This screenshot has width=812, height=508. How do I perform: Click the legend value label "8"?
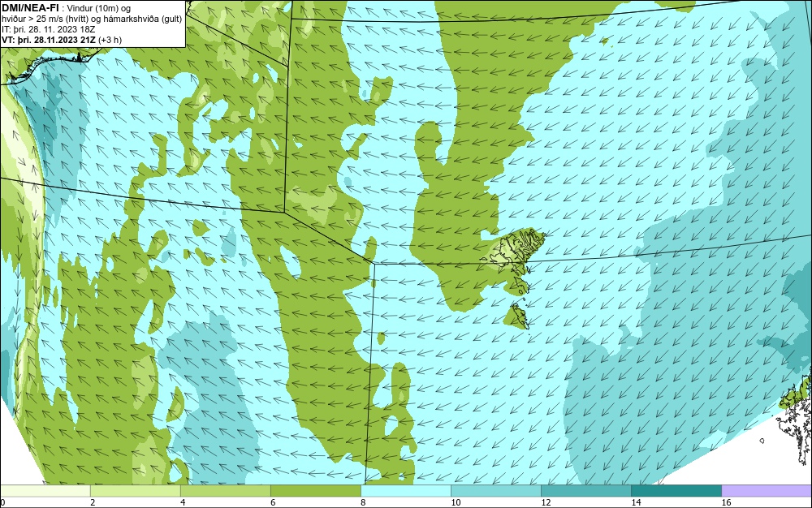[x=363, y=502]
